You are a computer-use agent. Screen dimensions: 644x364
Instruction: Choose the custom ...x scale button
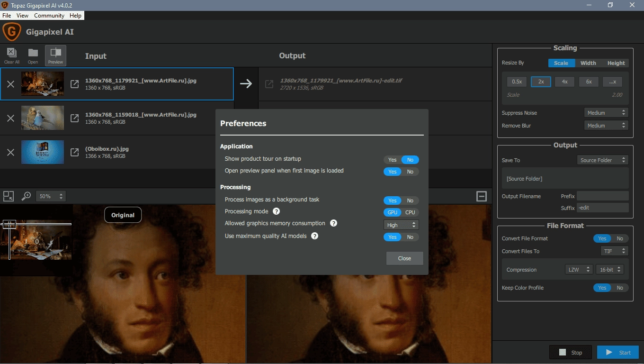click(613, 82)
